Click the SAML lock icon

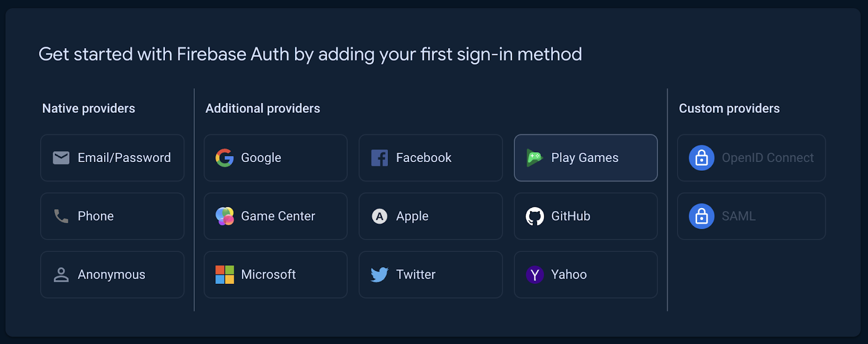(701, 216)
